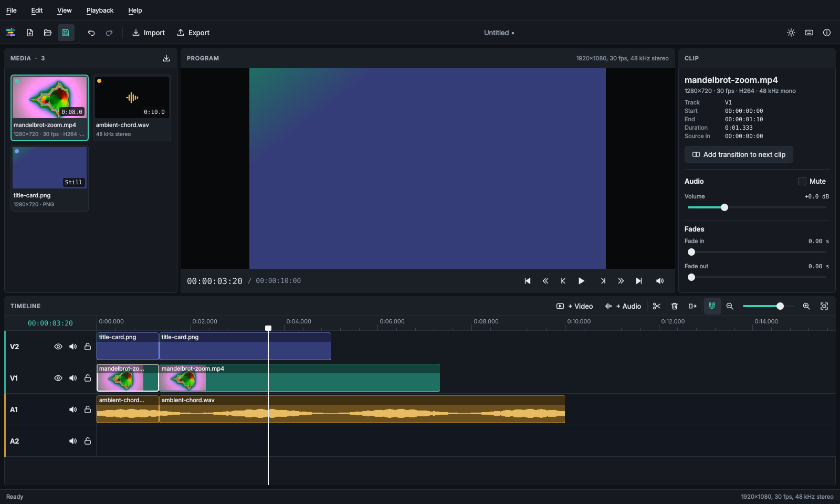Select the ambient-chord.wav media thumbnail
This screenshot has width=840, height=504.
(x=132, y=98)
